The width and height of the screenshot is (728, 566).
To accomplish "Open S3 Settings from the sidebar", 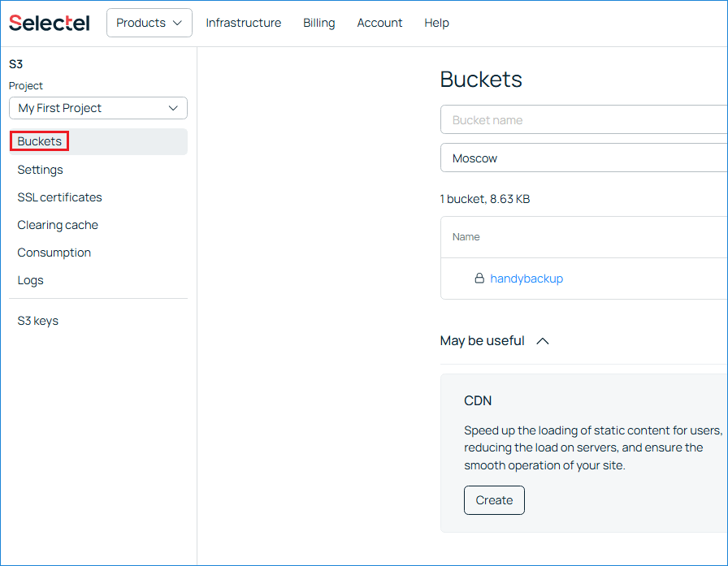I will tap(40, 170).
